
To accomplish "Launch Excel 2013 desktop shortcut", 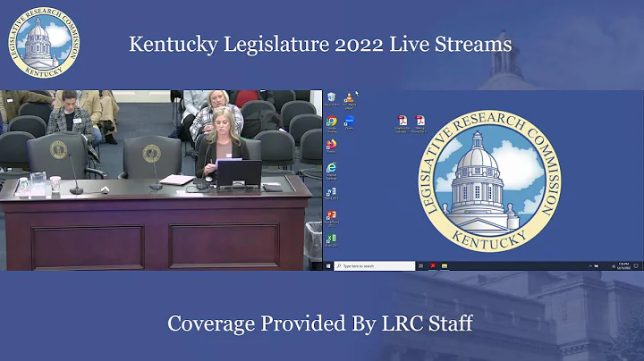I will (x=332, y=240).
